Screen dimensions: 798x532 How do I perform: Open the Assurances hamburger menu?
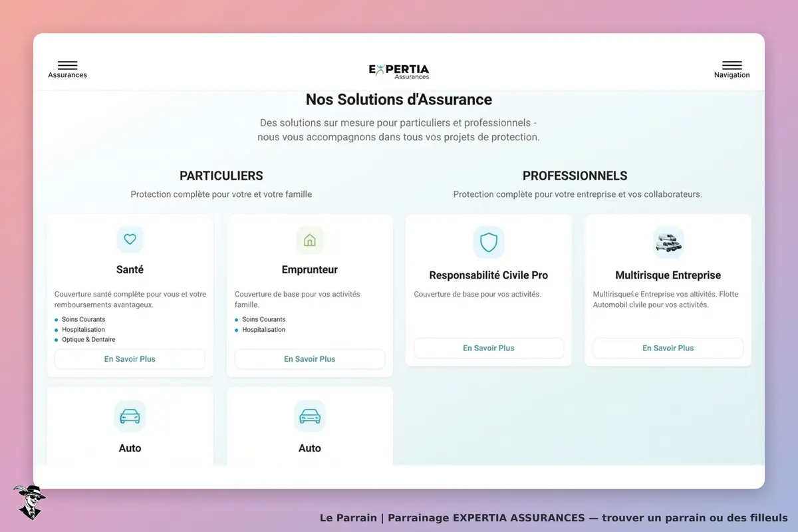click(67, 65)
